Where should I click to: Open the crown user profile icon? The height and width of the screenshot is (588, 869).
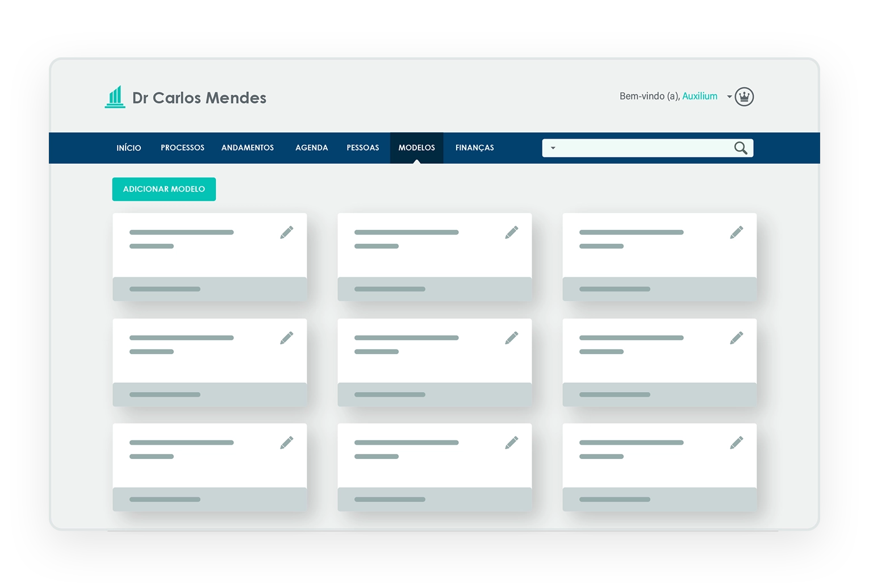743,97
